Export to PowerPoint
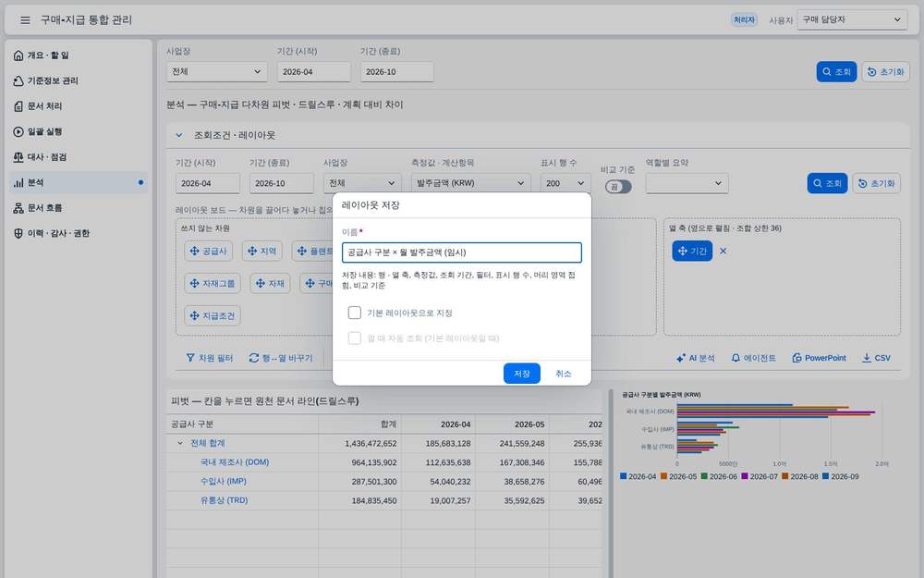The image size is (924, 578). 819,357
